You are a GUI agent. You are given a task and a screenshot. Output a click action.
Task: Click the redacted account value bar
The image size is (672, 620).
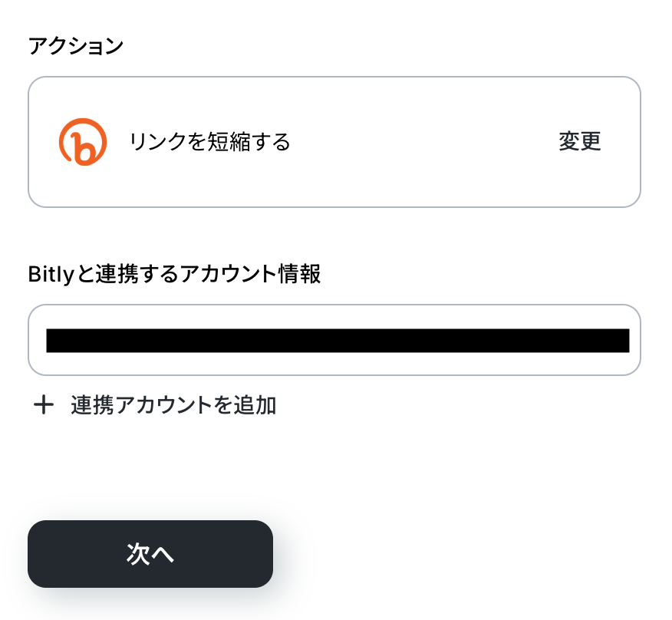(338, 340)
